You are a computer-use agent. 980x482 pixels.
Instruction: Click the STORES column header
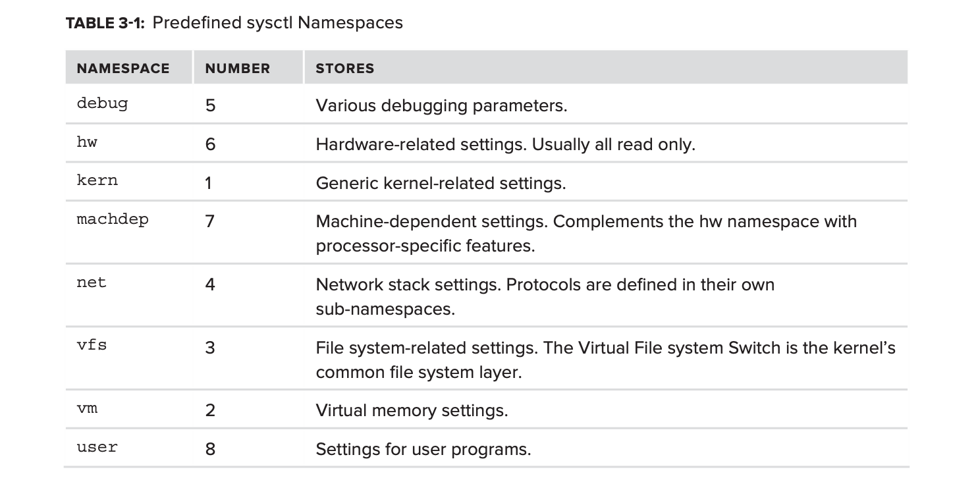[x=344, y=68]
